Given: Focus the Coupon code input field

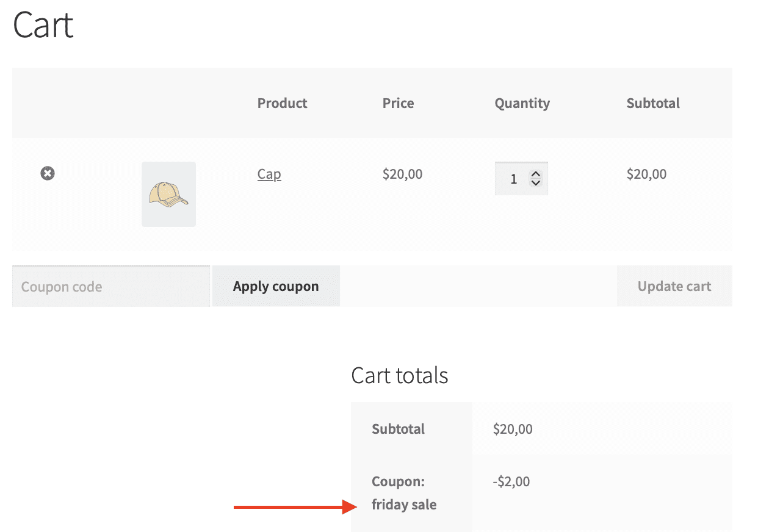Looking at the screenshot, I should (x=111, y=287).
